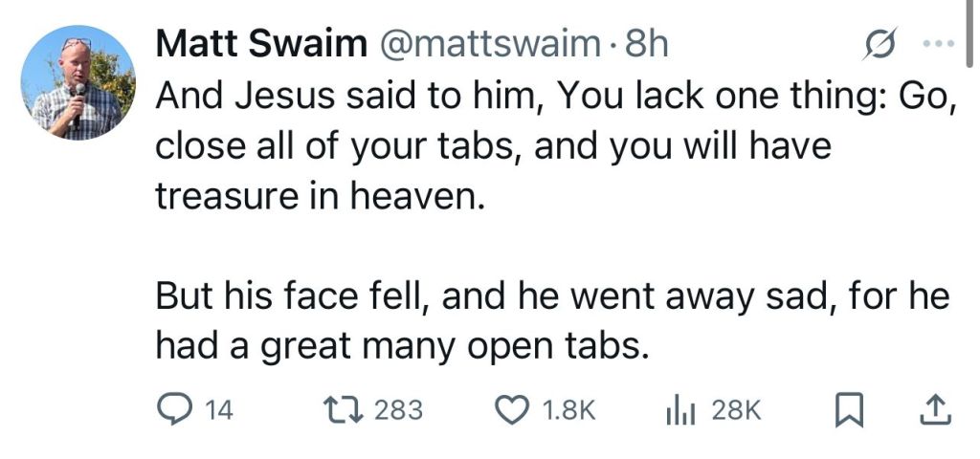980x459 pixels.
Task: Click the "And Jesus said to him" line
Action: coord(553,97)
